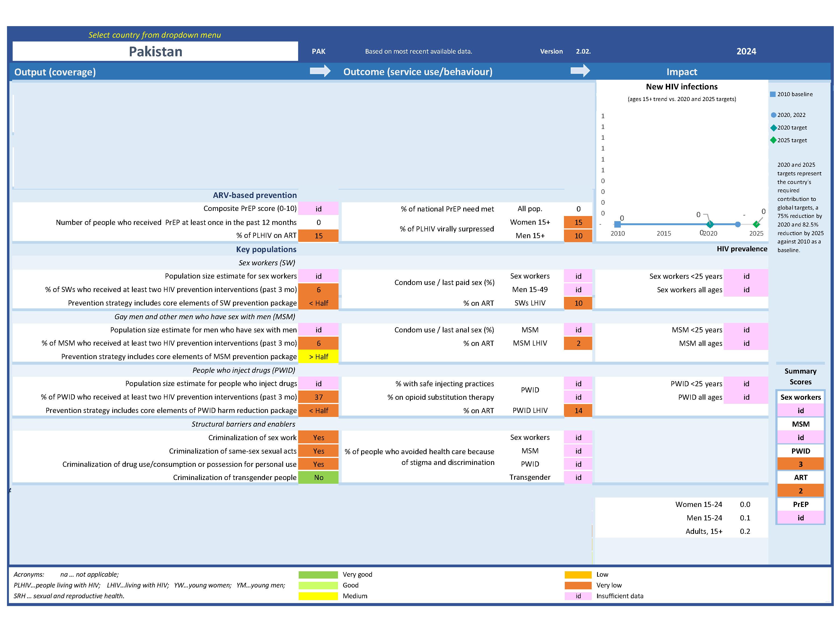Viewport: 840px width, 630px height.
Task: Select the PWID harm reduction '< Half' cell
Action: pyautogui.click(x=318, y=410)
